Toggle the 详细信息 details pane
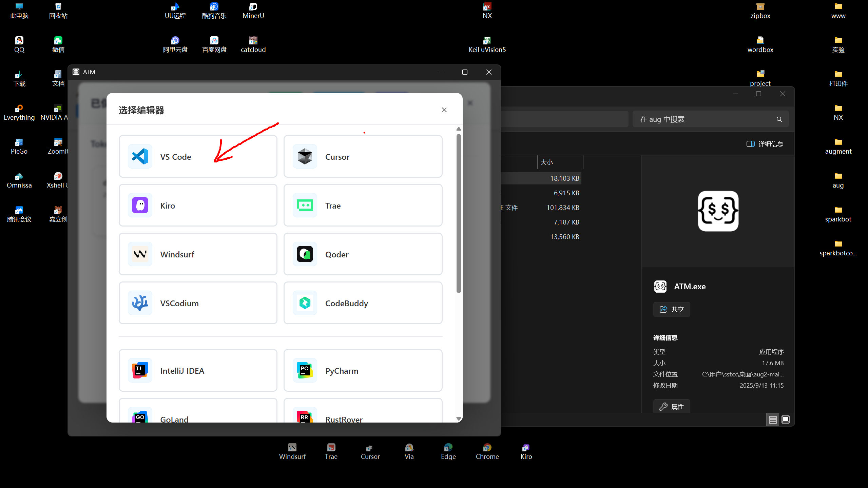 tap(765, 144)
